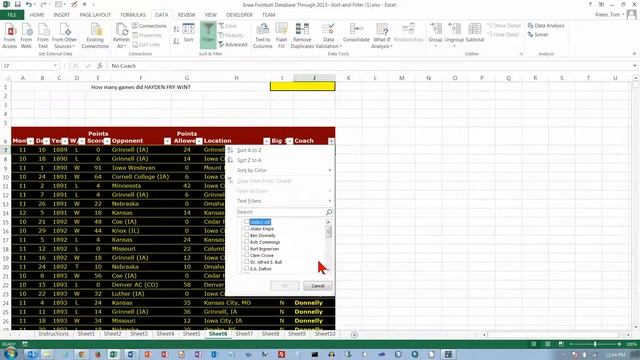Click the zoom slider in status bar

tap(595, 344)
